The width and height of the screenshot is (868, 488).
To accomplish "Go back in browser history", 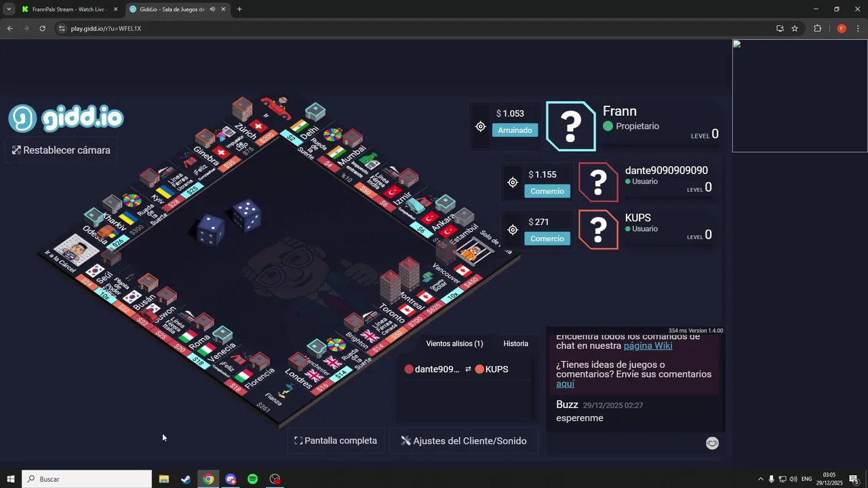I will coord(9,28).
